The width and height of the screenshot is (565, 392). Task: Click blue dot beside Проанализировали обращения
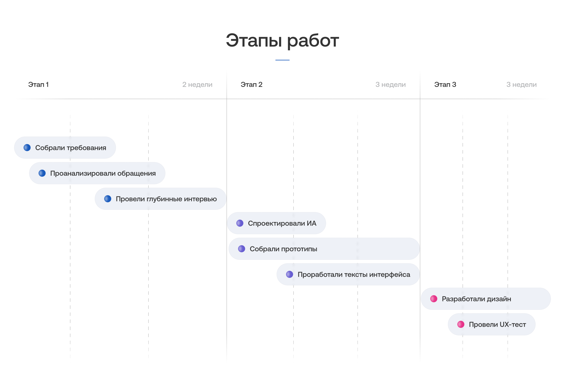[x=42, y=173]
